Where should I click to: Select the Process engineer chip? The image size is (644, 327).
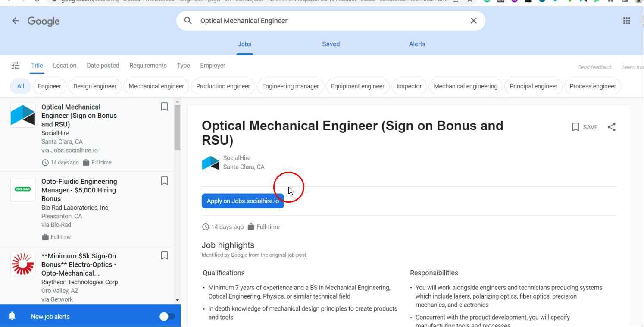[593, 86]
